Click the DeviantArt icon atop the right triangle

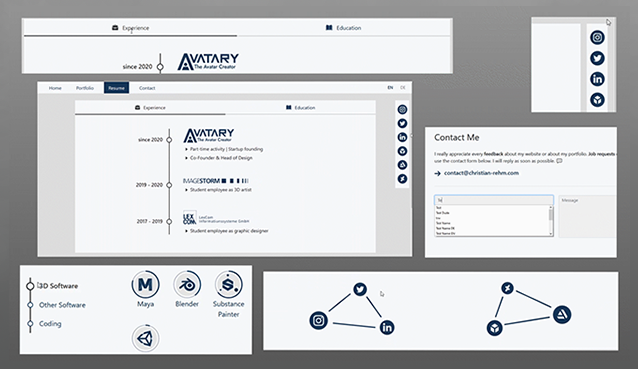[507, 288]
